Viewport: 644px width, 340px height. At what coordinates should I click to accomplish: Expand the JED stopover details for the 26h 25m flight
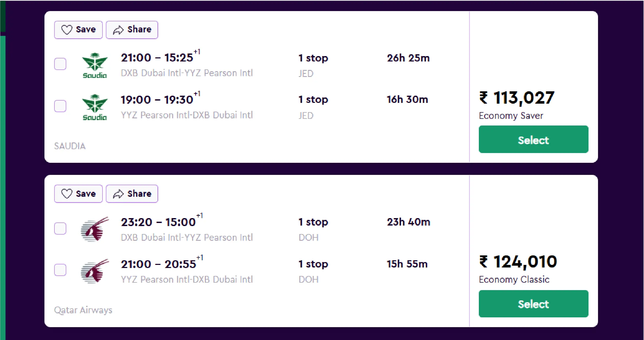306,74
